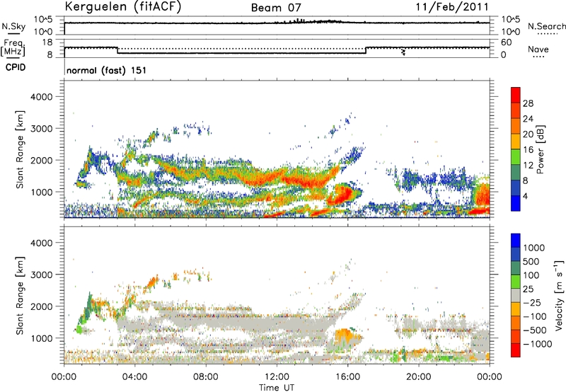The width and height of the screenshot is (566, 392).
Task: Click the '-1000' label on velocity colorbar
Action: point(537,344)
